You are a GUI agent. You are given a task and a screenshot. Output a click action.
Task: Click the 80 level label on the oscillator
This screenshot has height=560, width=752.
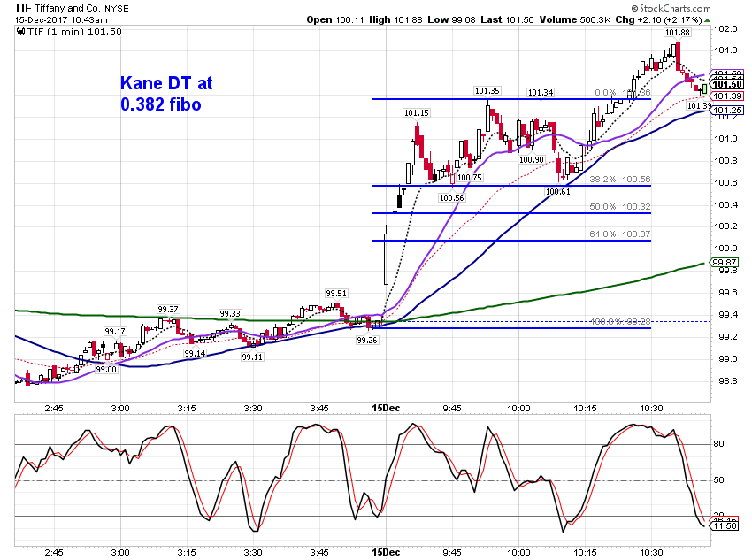(718, 444)
